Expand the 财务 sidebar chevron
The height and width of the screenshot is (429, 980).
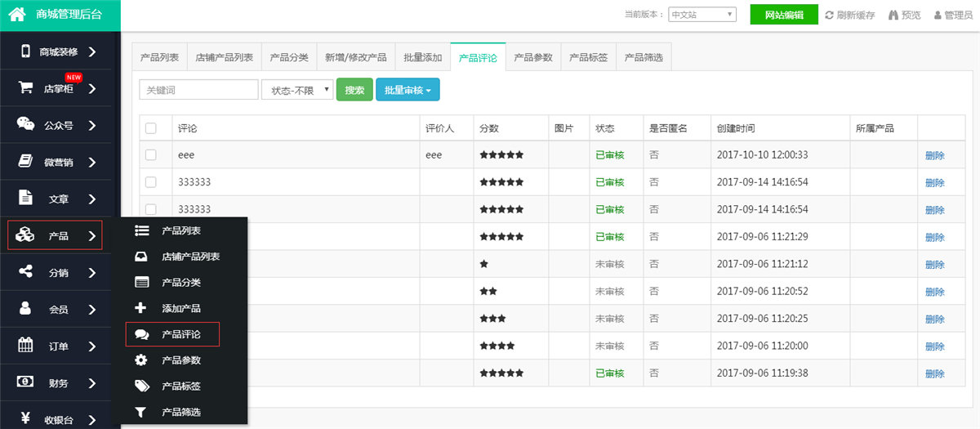click(92, 382)
